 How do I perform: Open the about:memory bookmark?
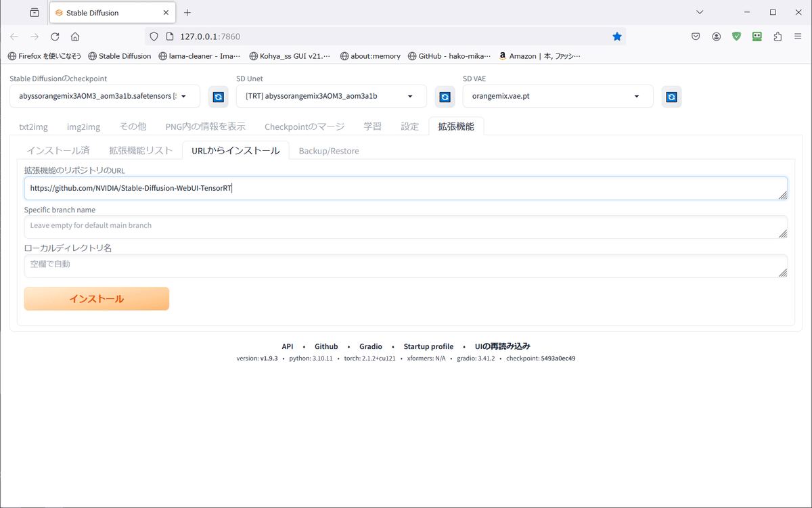(370, 56)
